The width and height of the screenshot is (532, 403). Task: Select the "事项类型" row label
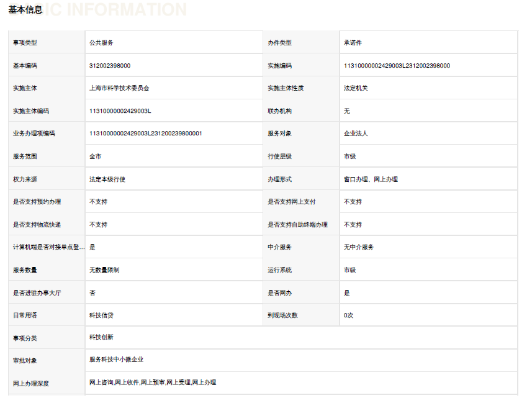point(25,43)
